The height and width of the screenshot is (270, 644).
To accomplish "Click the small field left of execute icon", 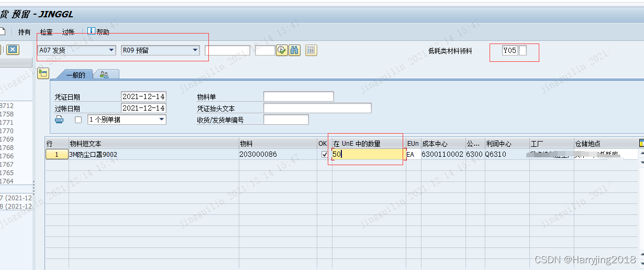I will (x=265, y=50).
